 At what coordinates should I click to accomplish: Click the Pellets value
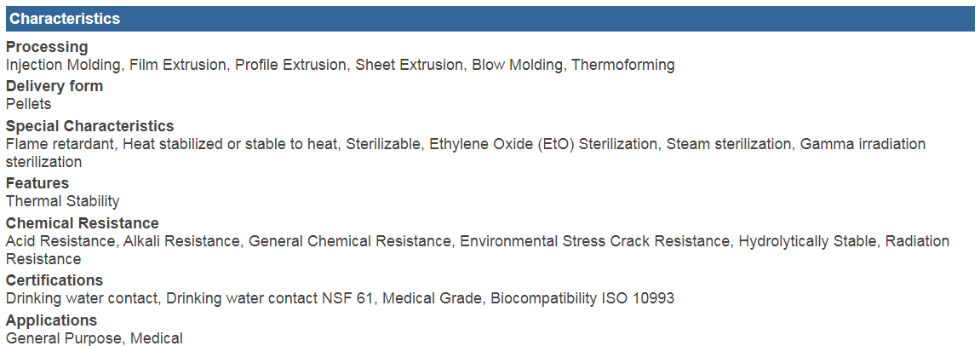click(x=29, y=104)
